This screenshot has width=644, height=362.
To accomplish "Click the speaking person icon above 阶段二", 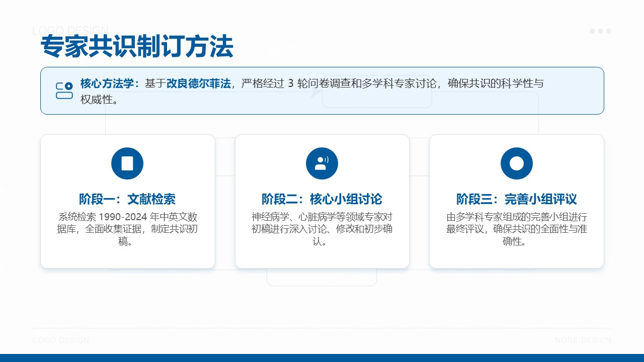I will (322, 163).
